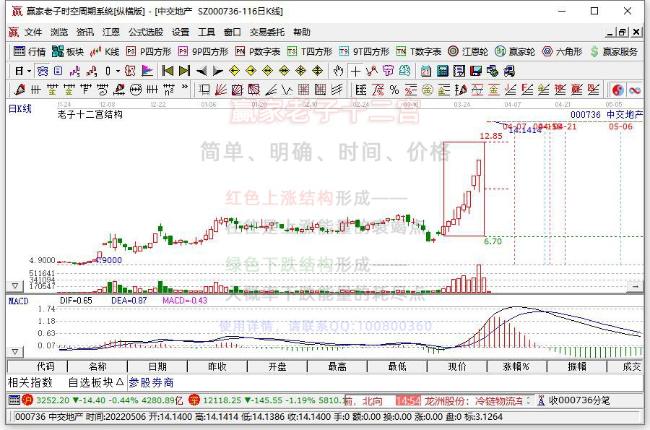Switch to the 自选板块 tab
The width and height of the screenshot is (650, 430).
(x=96, y=382)
